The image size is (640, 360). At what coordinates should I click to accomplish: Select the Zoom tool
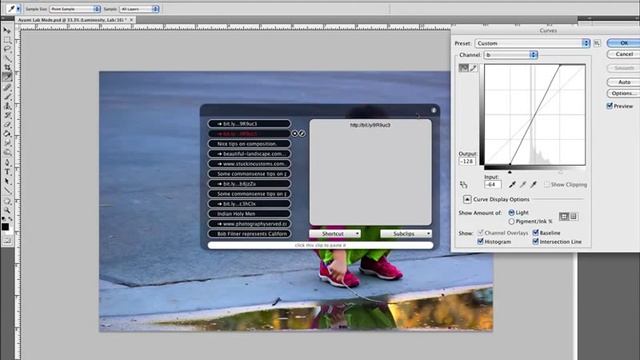(7, 210)
